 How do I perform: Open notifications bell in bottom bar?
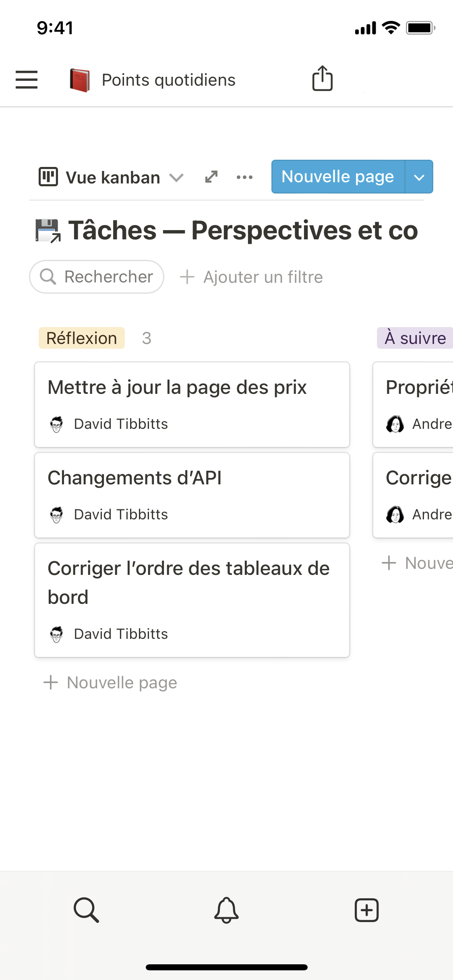coord(226,910)
